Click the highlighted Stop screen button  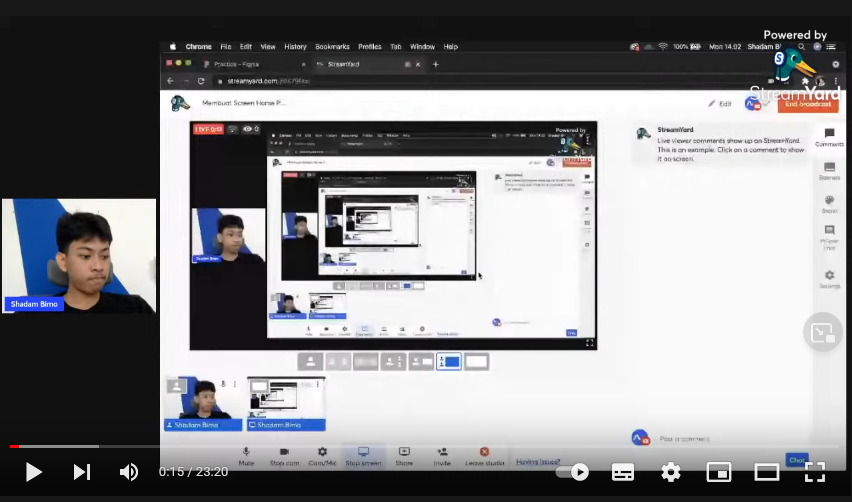tap(364, 456)
